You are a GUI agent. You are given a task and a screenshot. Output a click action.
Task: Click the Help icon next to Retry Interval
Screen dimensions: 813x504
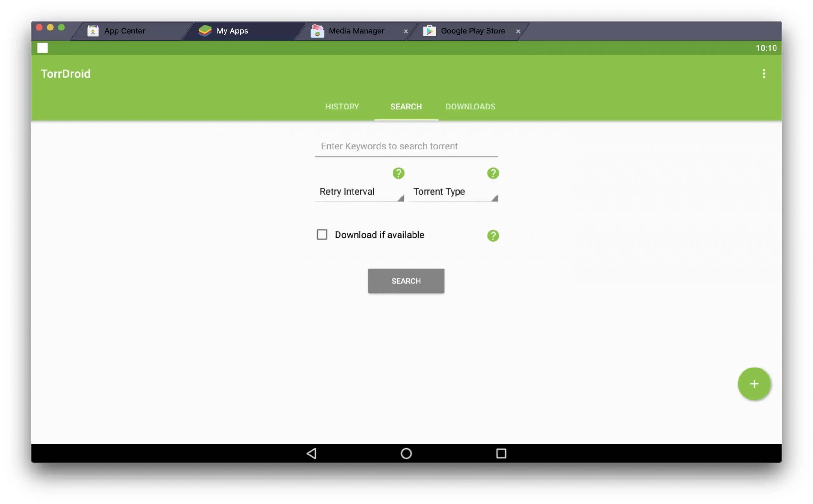coord(398,172)
